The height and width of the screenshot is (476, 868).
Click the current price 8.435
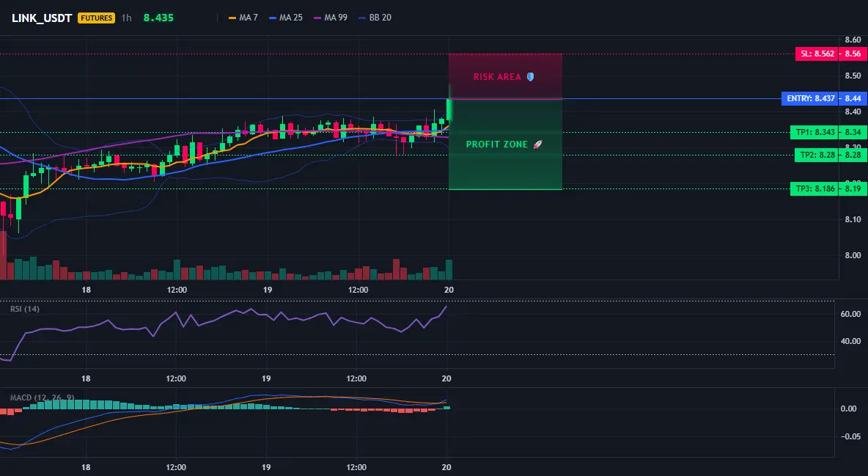[158, 18]
